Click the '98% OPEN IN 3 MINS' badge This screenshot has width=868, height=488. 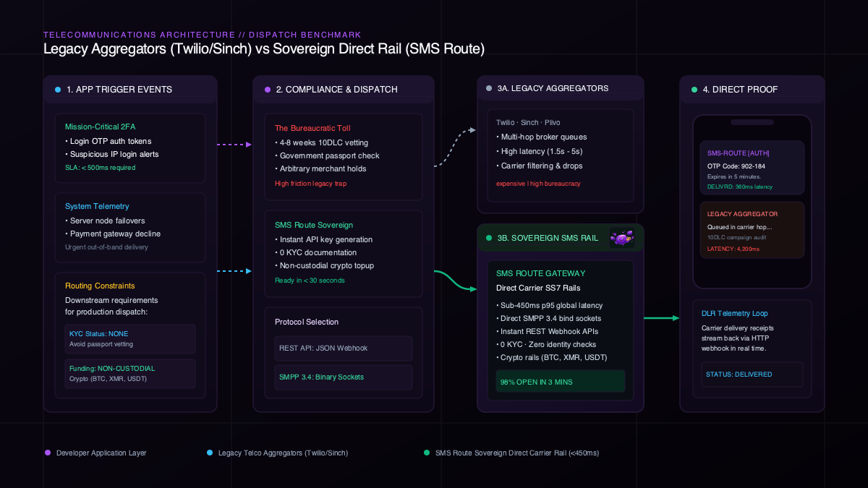point(561,381)
